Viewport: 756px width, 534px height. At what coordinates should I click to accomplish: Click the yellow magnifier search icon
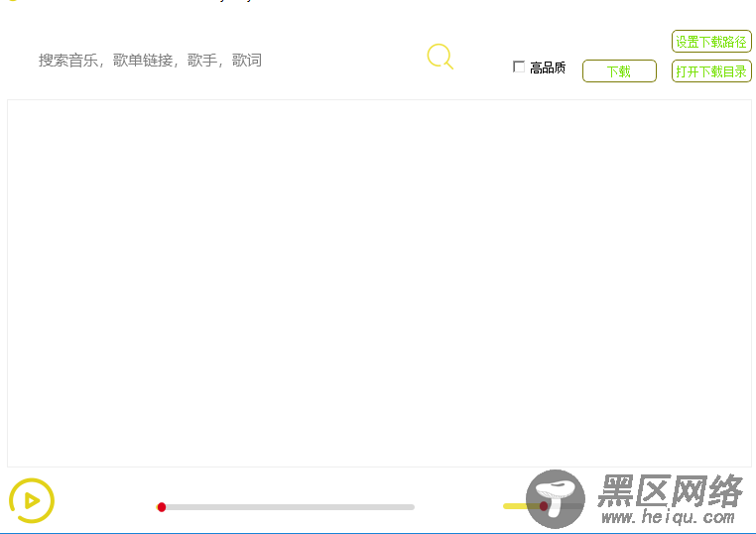click(x=441, y=57)
